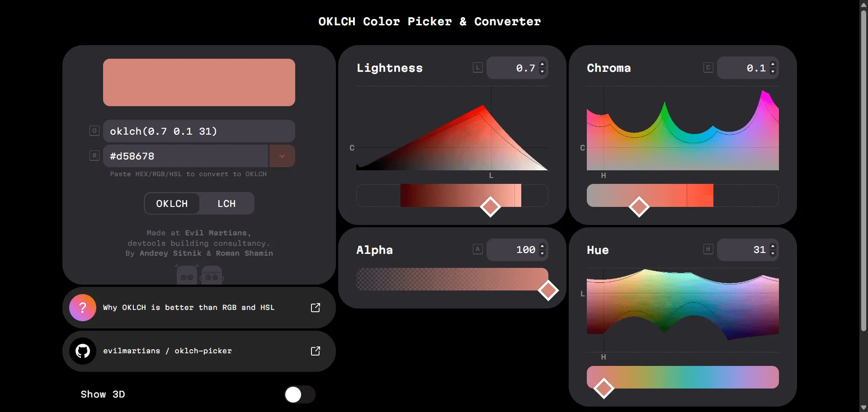Increase Chroma value with up arrow
Screen dimensions: 868x412
click(x=773, y=64)
